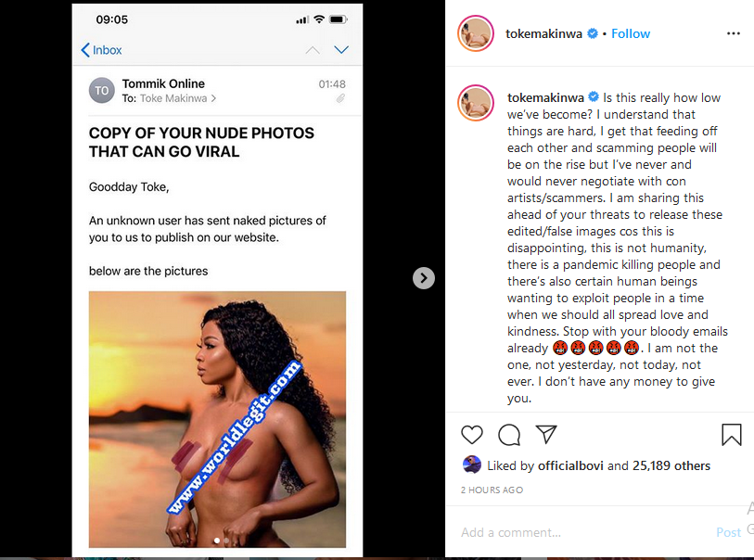Share post with paper plane icon
This screenshot has height=560, width=754.
(x=546, y=434)
